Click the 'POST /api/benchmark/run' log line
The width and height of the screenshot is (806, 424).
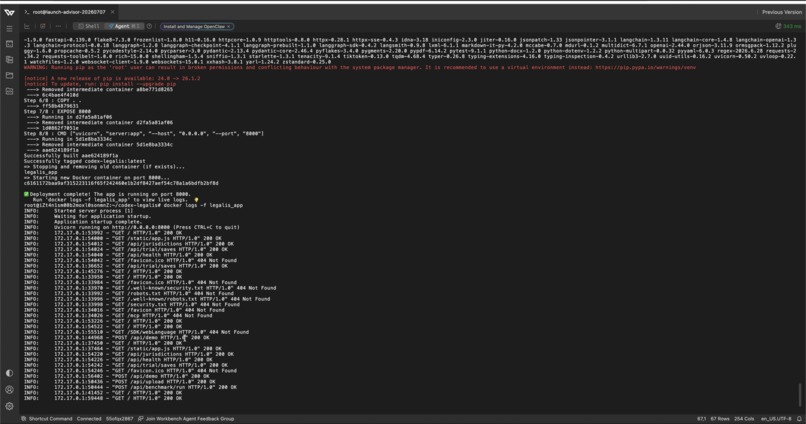pos(130,388)
